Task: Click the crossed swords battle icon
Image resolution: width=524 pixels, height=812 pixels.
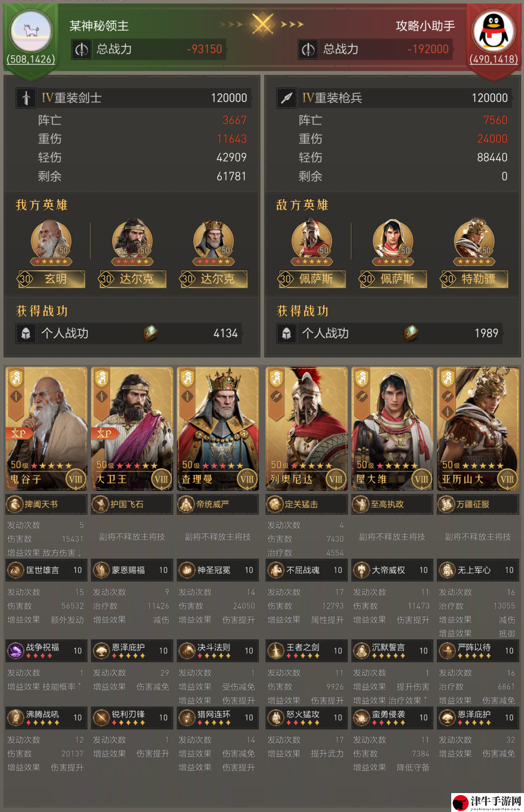Action: (x=262, y=24)
